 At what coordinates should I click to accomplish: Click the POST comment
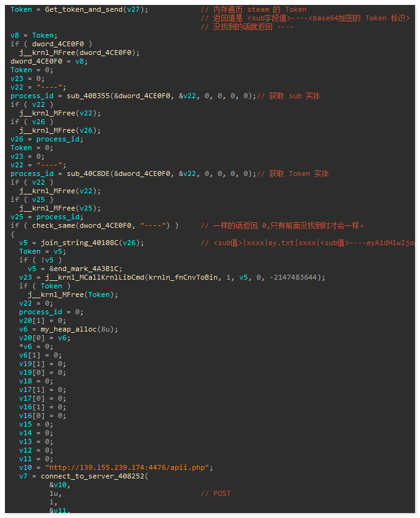coord(221,493)
